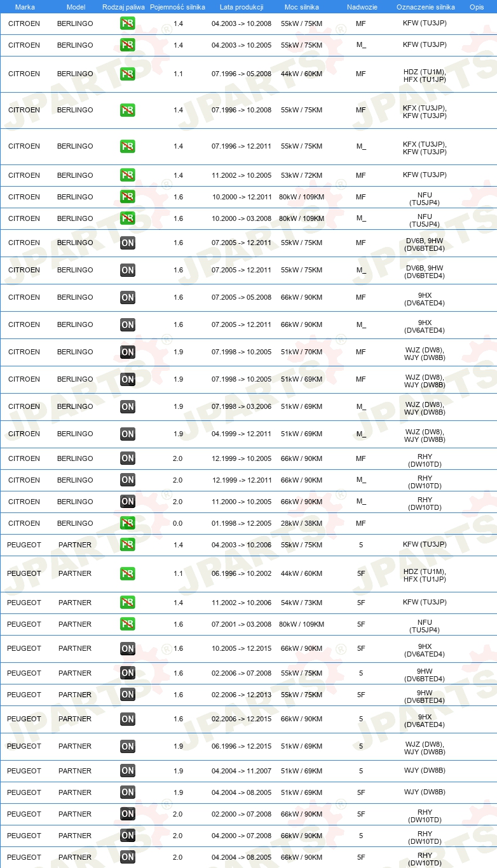The height and width of the screenshot is (868, 497).
Task: Click the power value 54kW / 73KM
Action: [302, 603]
